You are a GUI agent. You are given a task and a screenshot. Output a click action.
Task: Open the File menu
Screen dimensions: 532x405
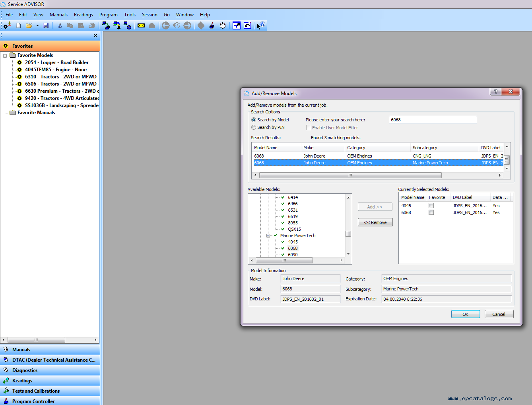(x=9, y=15)
